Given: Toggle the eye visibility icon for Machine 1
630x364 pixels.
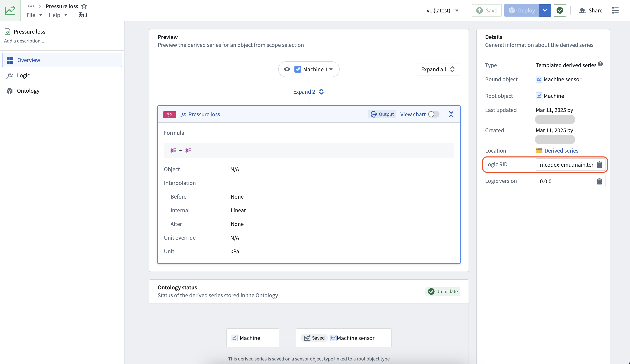Looking at the screenshot, I should point(287,69).
